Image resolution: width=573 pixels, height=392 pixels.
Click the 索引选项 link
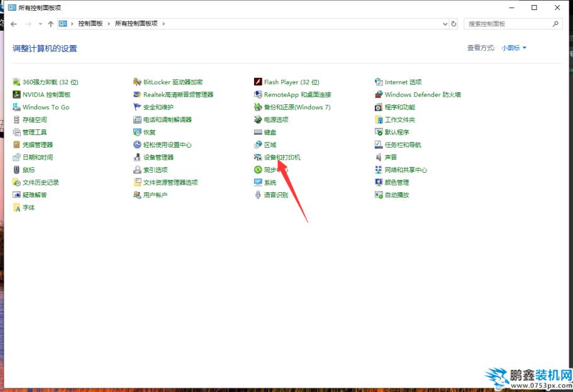(155, 170)
